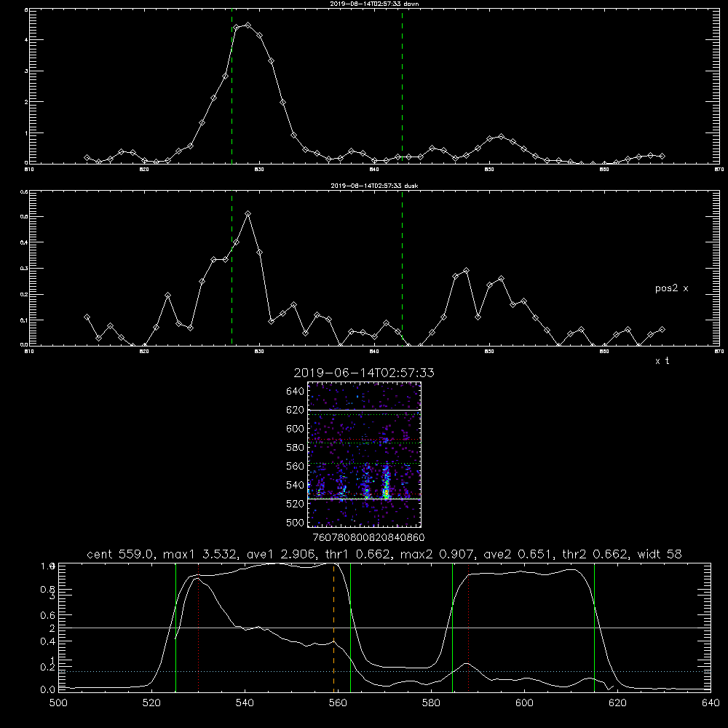Click the red dotted line near 588
728x728 pixels.
point(468,627)
